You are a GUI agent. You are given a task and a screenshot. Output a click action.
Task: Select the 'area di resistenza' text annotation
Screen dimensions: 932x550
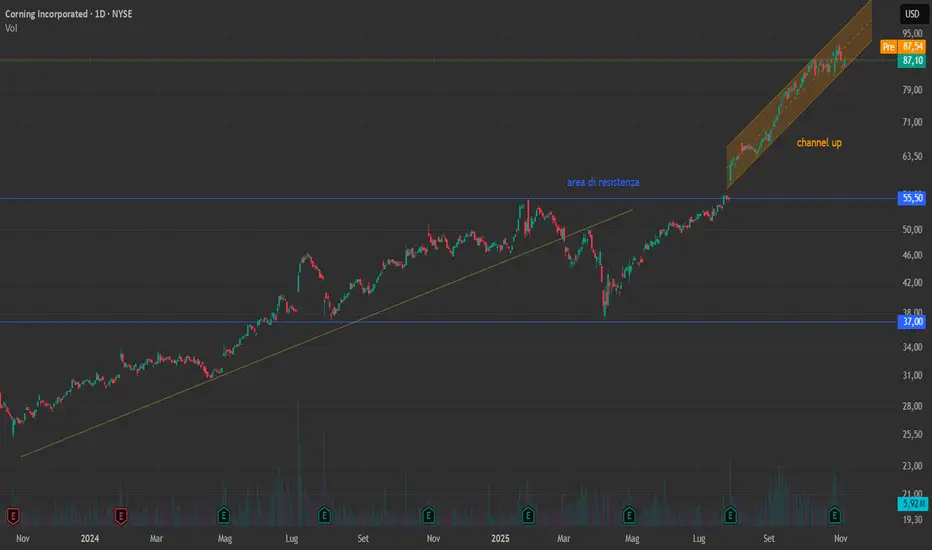point(603,182)
